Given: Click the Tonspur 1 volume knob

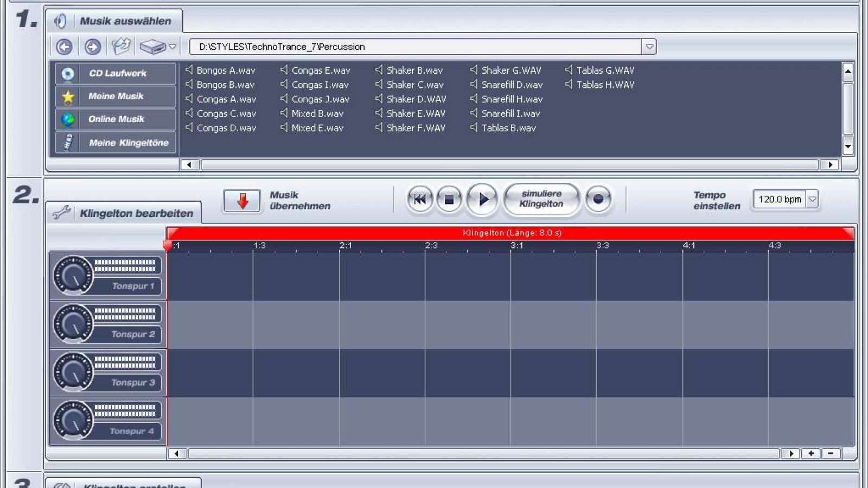Looking at the screenshot, I should pyautogui.click(x=73, y=275).
